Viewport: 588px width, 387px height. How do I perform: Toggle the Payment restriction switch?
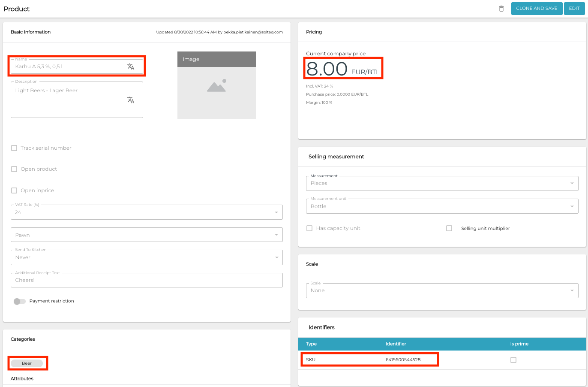pos(20,301)
